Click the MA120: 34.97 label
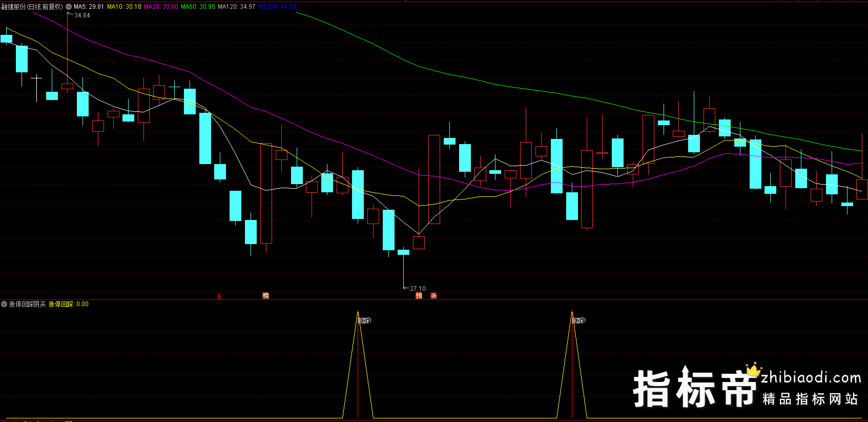Image resolution: width=868 pixels, height=422 pixels. point(237,7)
